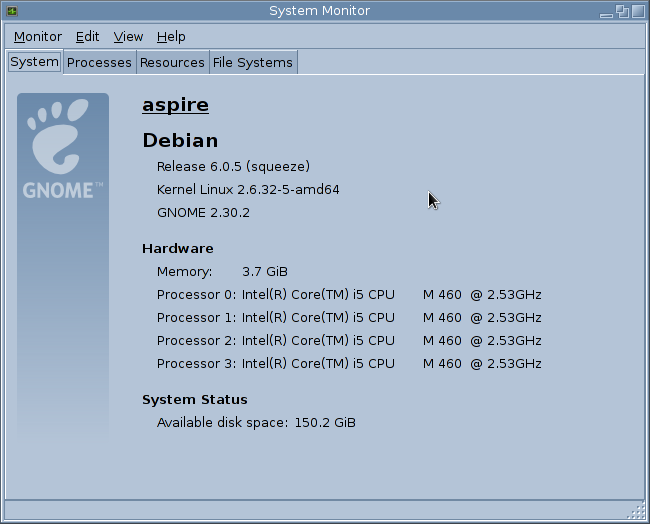Image resolution: width=650 pixels, height=524 pixels.
Task: Switch to the Processes tab
Action: 99,63
